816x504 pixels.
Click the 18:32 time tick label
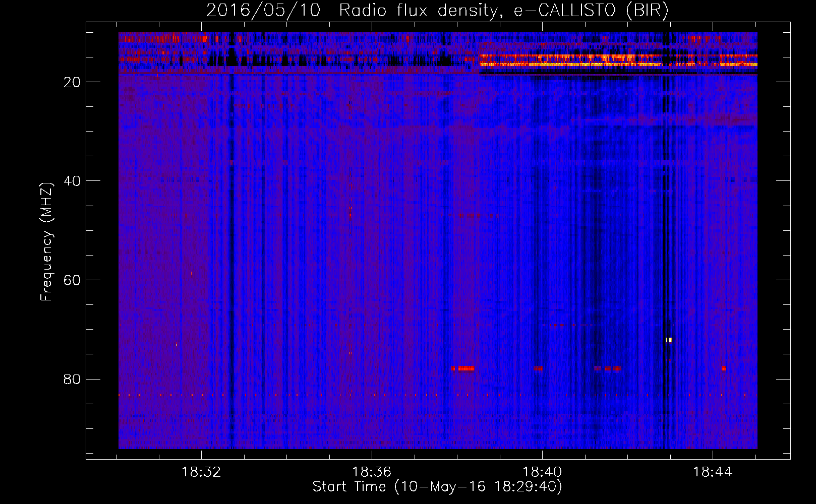(201, 472)
